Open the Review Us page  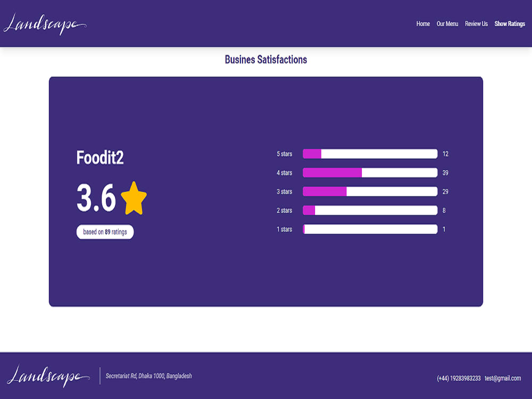476,24
